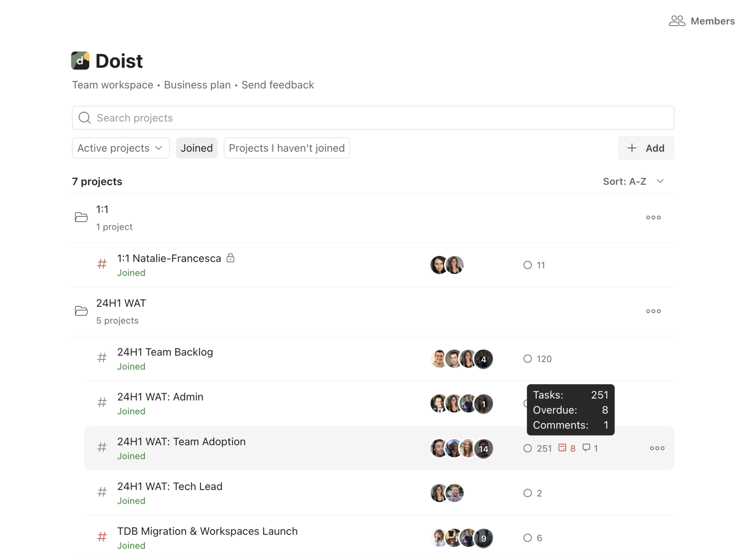Open more options for WAT: Team Adoption

tap(657, 448)
